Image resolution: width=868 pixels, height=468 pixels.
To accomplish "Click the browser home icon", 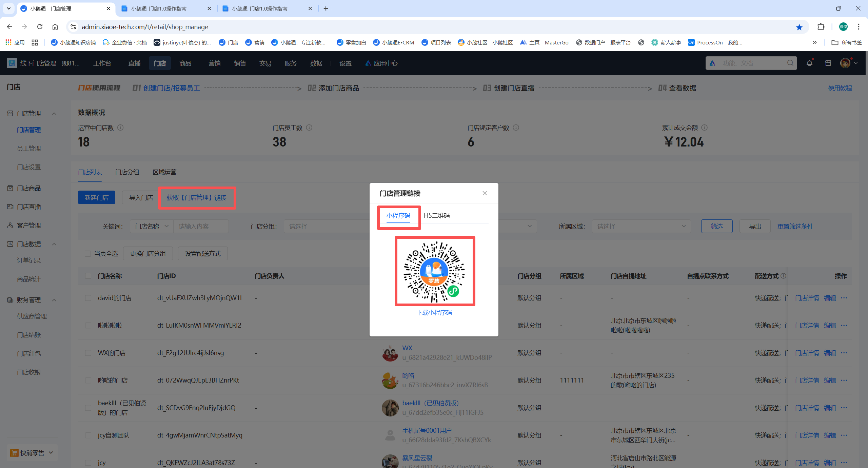I will 55,27.
